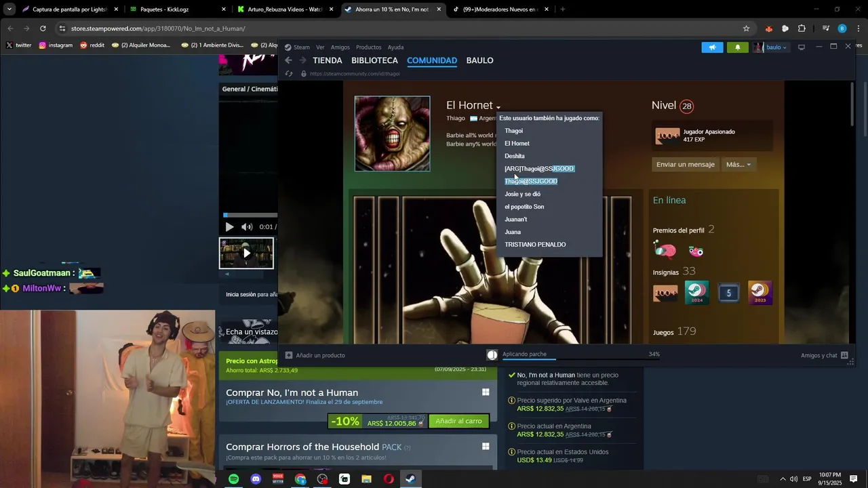Viewport: 868px width, 488px height.
Task: Click the reddit bookmark
Action: click(x=92, y=45)
